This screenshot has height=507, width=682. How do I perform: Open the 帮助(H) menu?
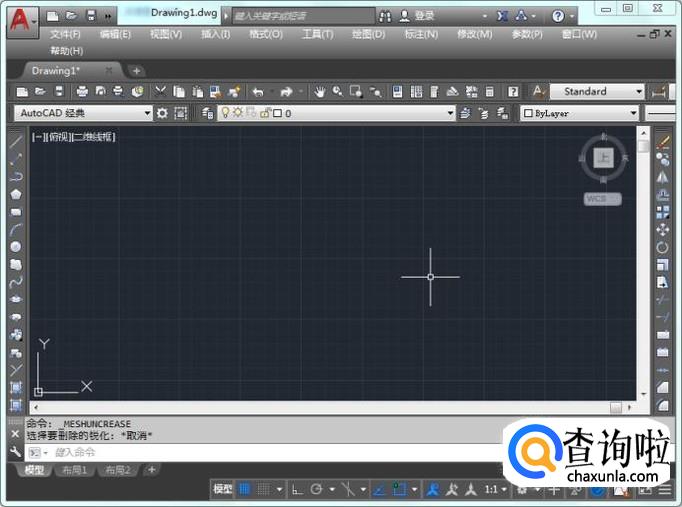pyautogui.click(x=67, y=51)
